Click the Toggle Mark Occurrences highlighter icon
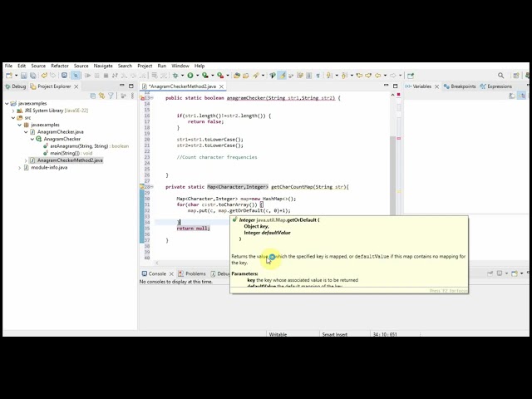The height and width of the screenshot is (399, 532). [x=283, y=76]
